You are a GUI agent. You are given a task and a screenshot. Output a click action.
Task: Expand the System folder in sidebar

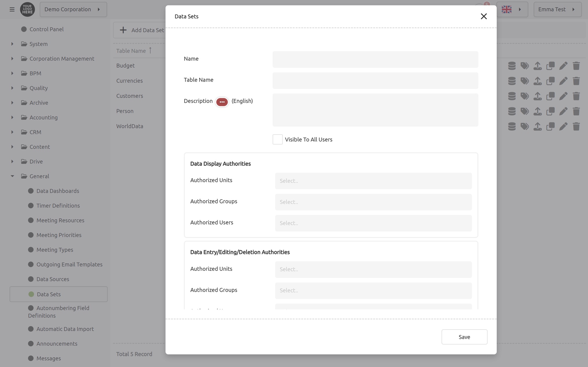[x=12, y=44]
